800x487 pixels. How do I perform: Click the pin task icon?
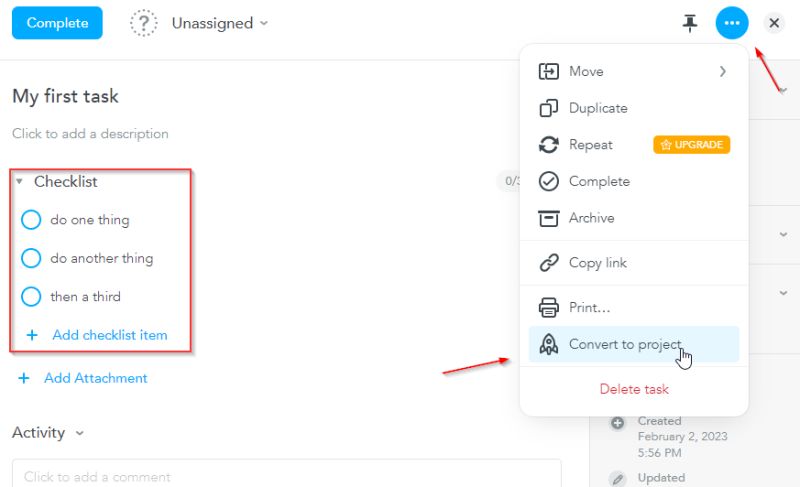pos(690,23)
